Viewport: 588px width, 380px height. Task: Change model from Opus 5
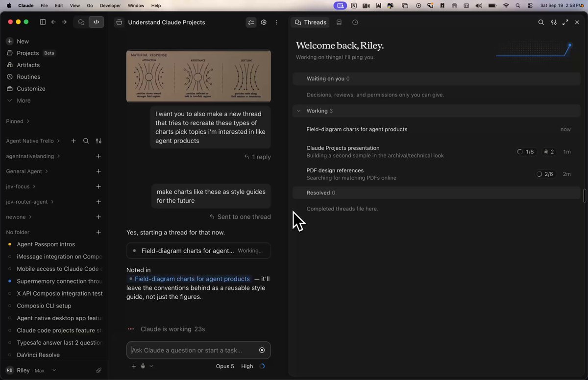(225, 366)
